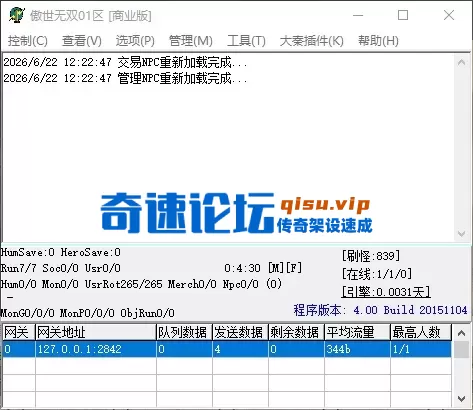Click the HumSave:0 HeroSave:0 status line
This screenshot has width=473, height=410.
pos(61,252)
